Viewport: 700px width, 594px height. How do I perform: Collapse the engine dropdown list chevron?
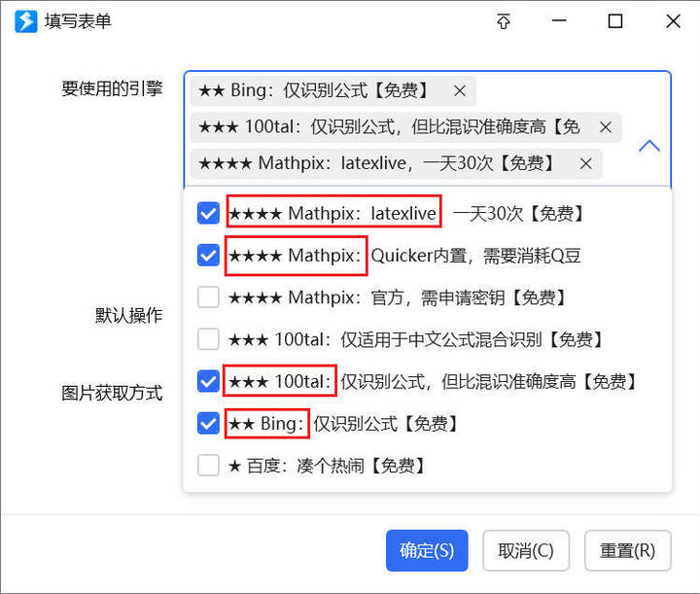[x=649, y=146]
